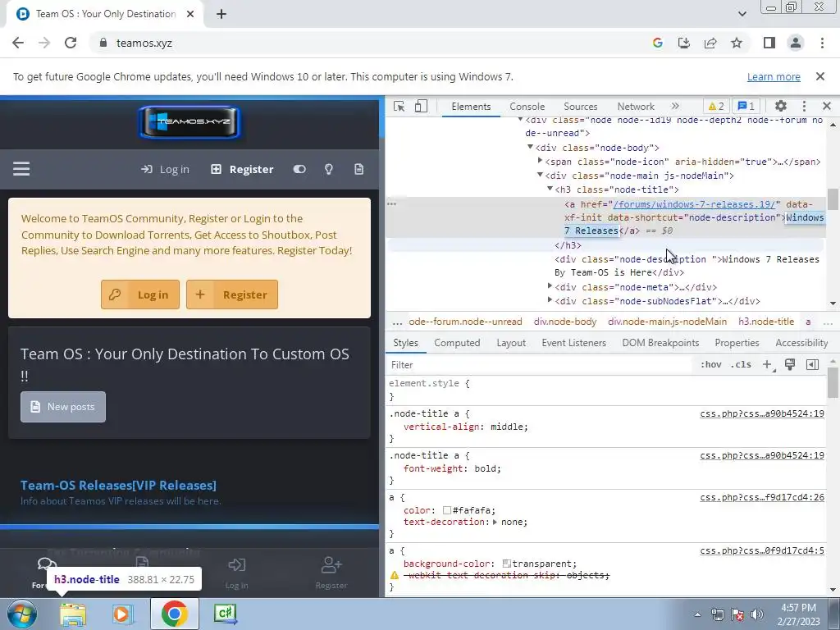840x630 pixels.
Task: Click the lightbulb icon in site header
Action: click(x=329, y=169)
